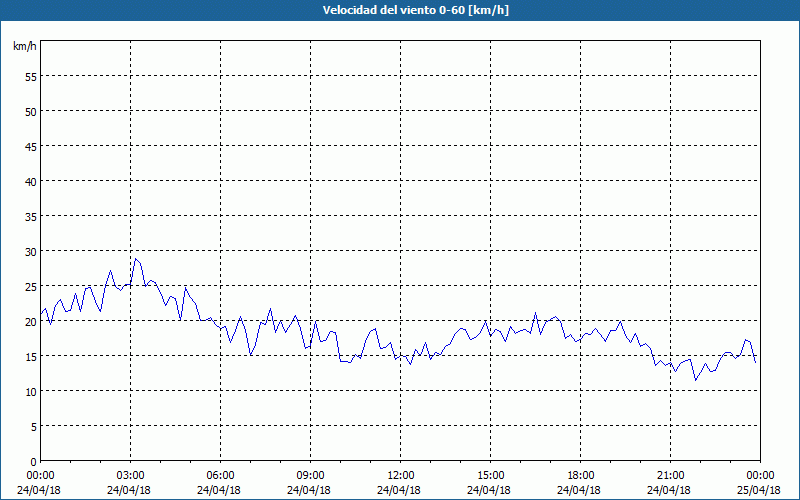Click the "21:00" x-axis time label

[670, 476]
